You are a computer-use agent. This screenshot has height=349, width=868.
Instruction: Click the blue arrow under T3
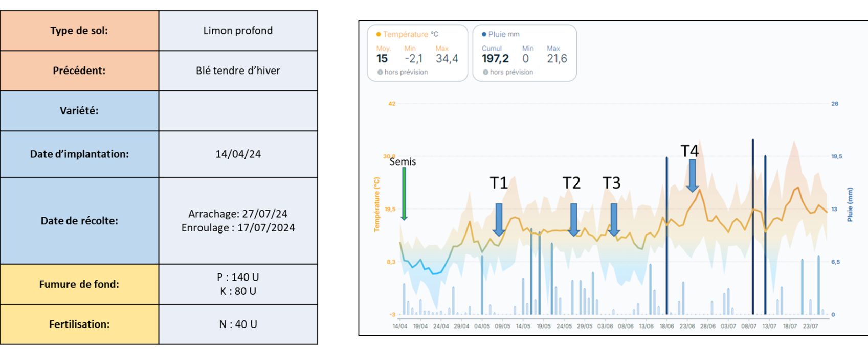(x=614, y=220)
